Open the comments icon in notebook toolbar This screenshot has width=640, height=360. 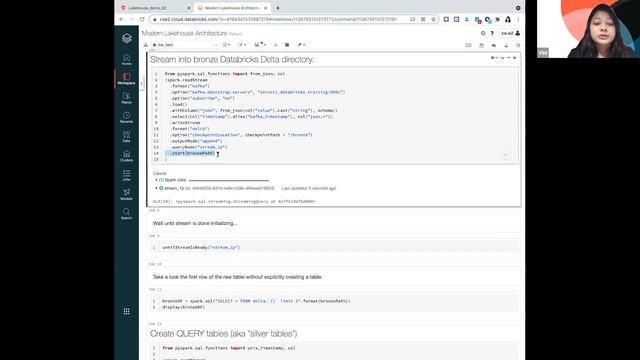[493, 45]
